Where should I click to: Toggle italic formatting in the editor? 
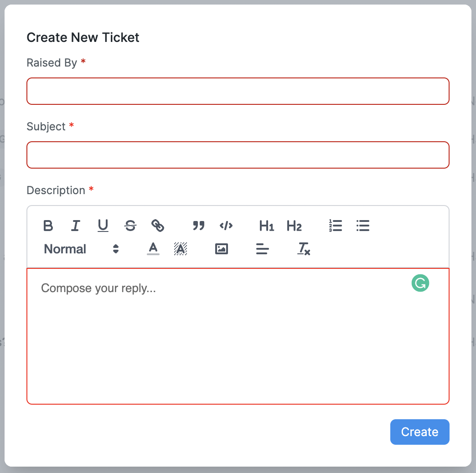(x=75, y=226)
